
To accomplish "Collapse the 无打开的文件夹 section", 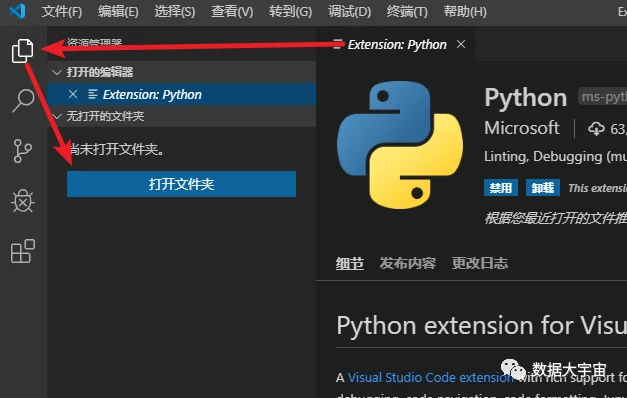I will [57, 116].
